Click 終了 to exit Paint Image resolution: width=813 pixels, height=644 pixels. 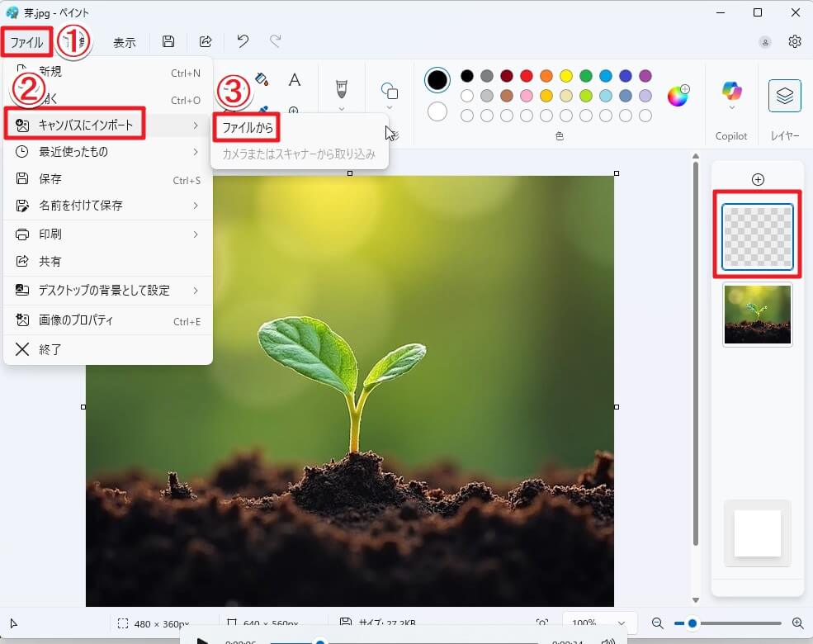pos(108,349)
